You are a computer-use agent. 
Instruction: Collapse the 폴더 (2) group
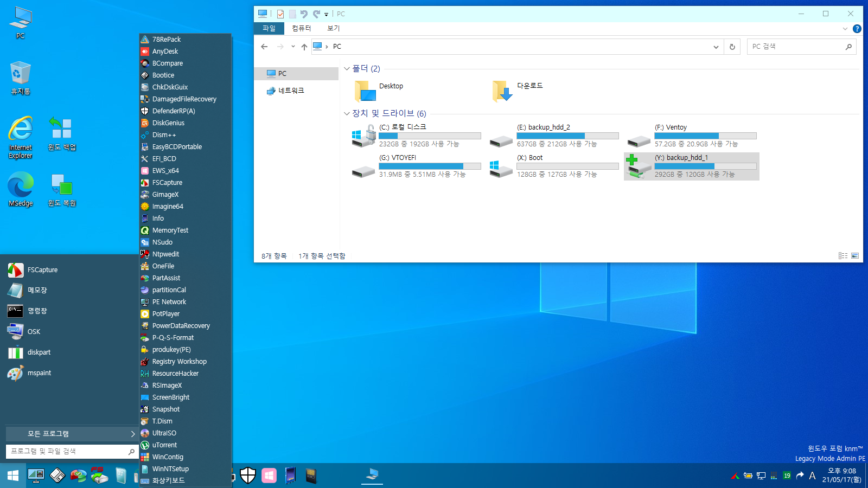[x=347, y=69]
